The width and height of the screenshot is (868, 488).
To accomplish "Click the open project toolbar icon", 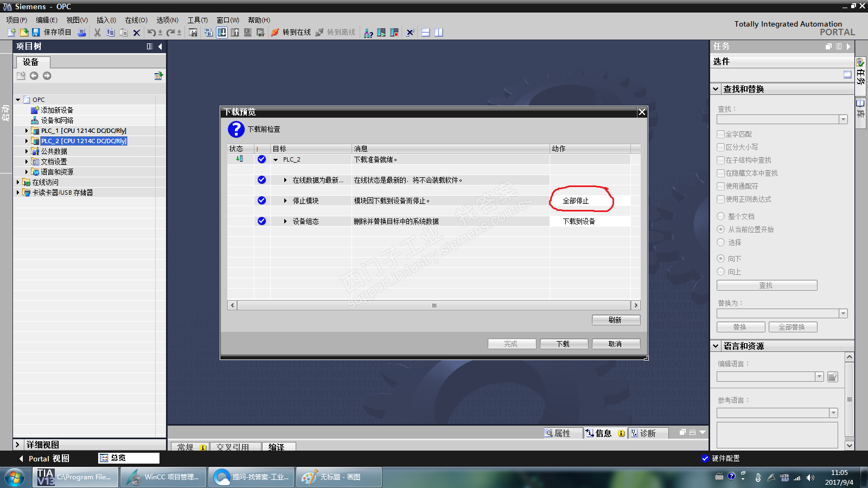I will coord(24,33).
